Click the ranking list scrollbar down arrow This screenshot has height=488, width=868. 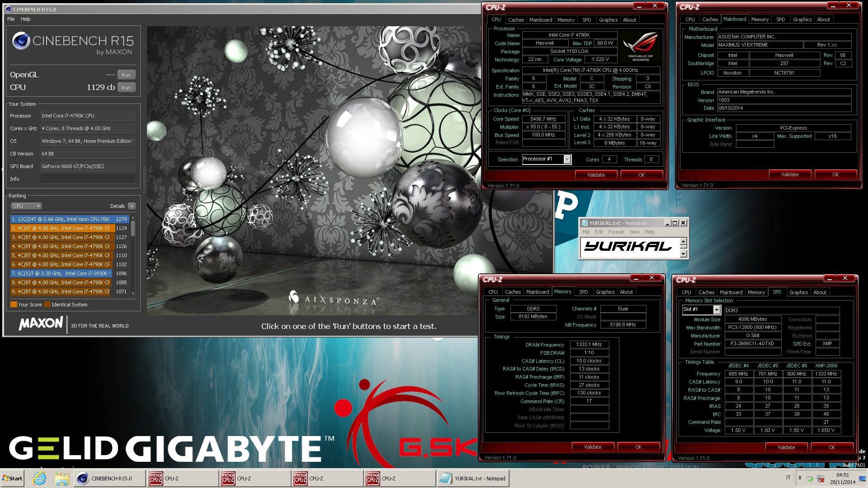pos(133,293)
